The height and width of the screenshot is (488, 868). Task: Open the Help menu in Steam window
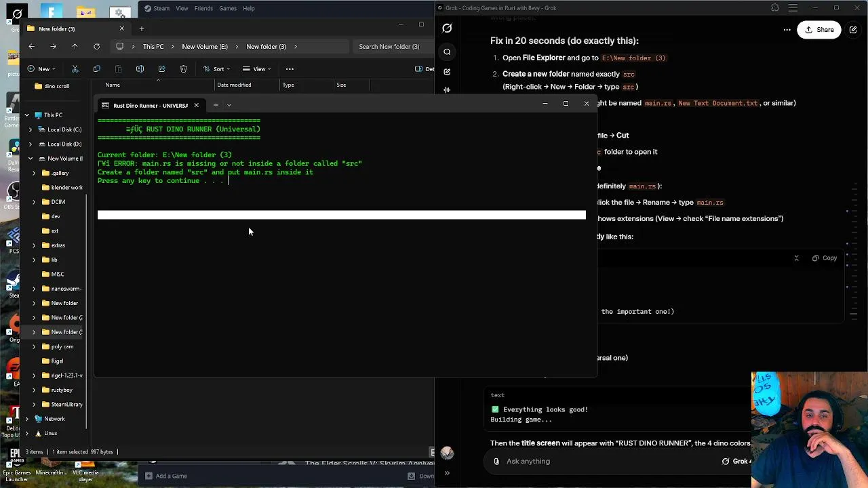click(249, 8)
